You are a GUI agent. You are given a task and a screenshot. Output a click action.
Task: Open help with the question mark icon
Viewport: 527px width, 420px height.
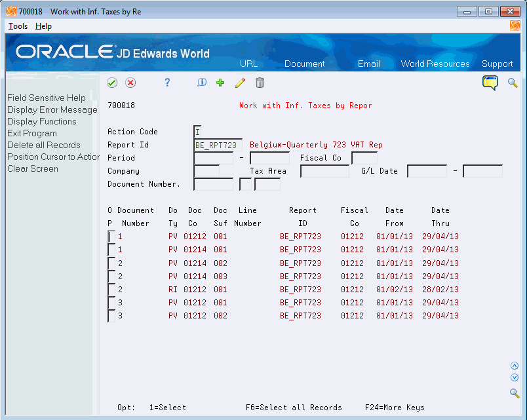tap(167, 83)
